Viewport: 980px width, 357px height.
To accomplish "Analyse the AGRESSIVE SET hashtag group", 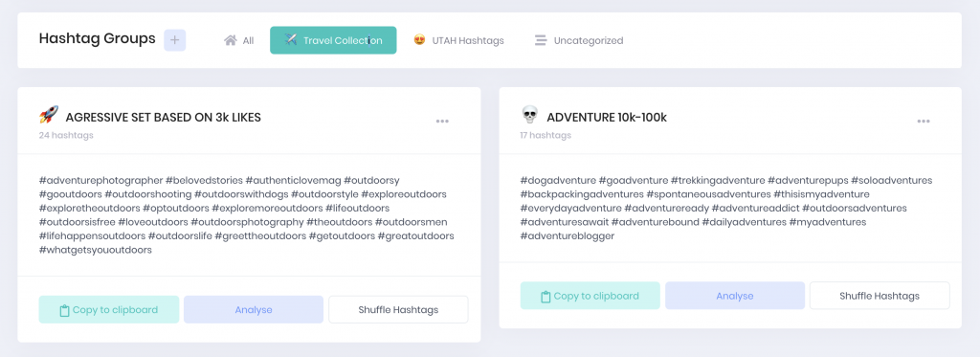I will (254, 309).
